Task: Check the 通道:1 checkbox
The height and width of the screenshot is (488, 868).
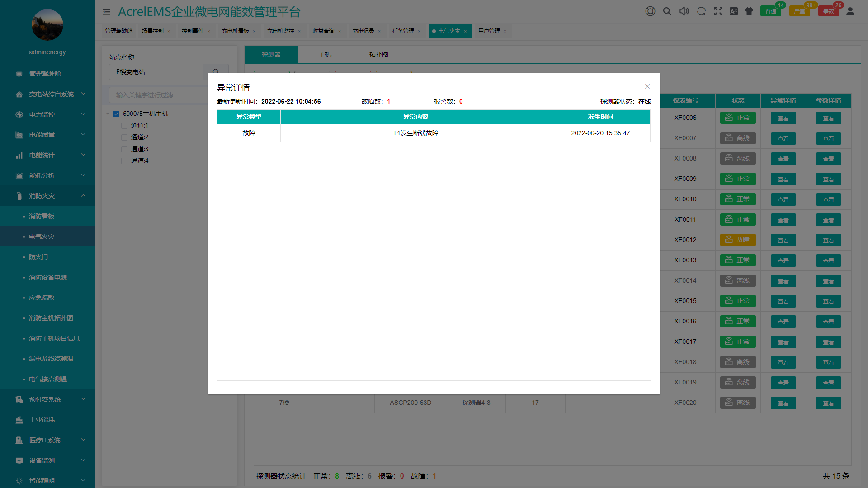Action: tap(124, 126)
